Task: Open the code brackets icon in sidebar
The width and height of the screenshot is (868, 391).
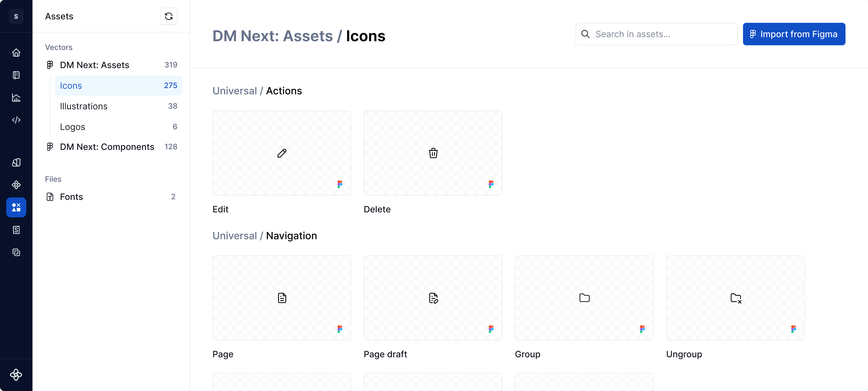Action: click(16, 120)
